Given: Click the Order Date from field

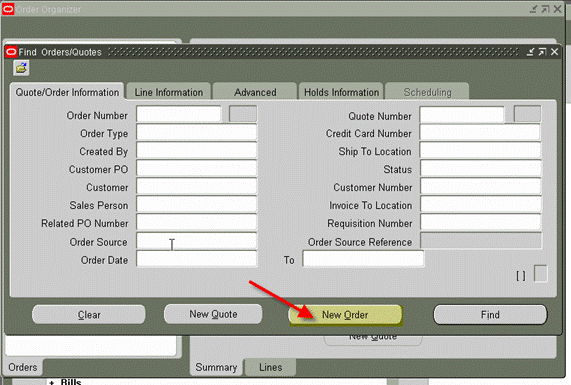Looking at the screenshot, I should point(197,259).
